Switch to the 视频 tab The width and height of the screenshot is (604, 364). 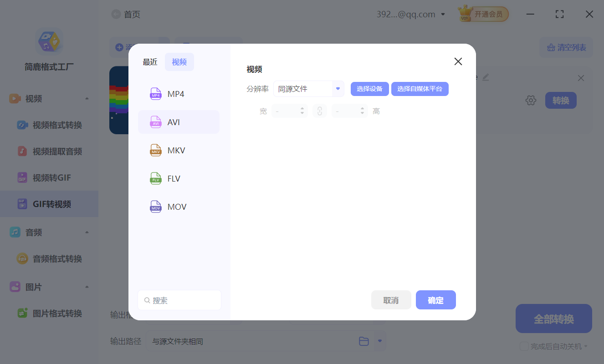click(179, 61)
